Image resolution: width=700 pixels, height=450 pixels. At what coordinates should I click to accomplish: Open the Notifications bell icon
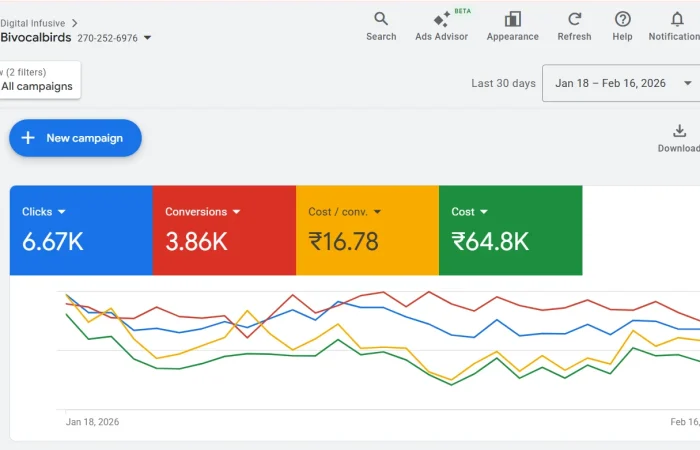[677, 19]
